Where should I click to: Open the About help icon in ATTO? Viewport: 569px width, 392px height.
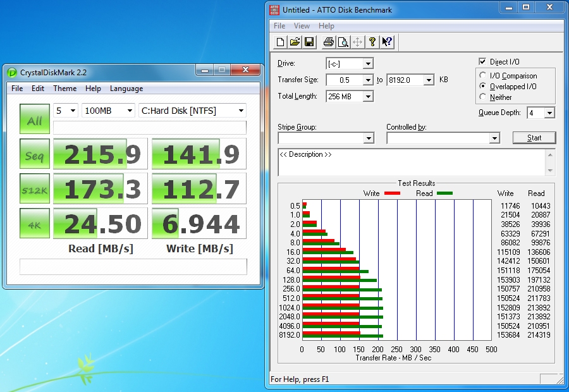tap(372, 42)
